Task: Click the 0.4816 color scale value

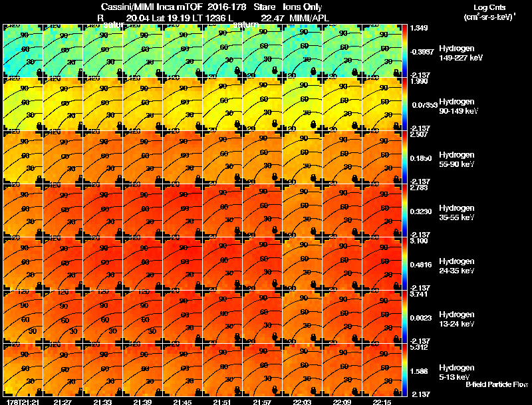Action: 421,265
